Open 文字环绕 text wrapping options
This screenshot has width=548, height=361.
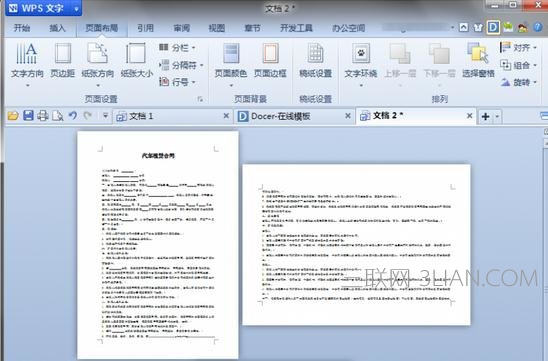pyautogui.click(x=361, y=60)
